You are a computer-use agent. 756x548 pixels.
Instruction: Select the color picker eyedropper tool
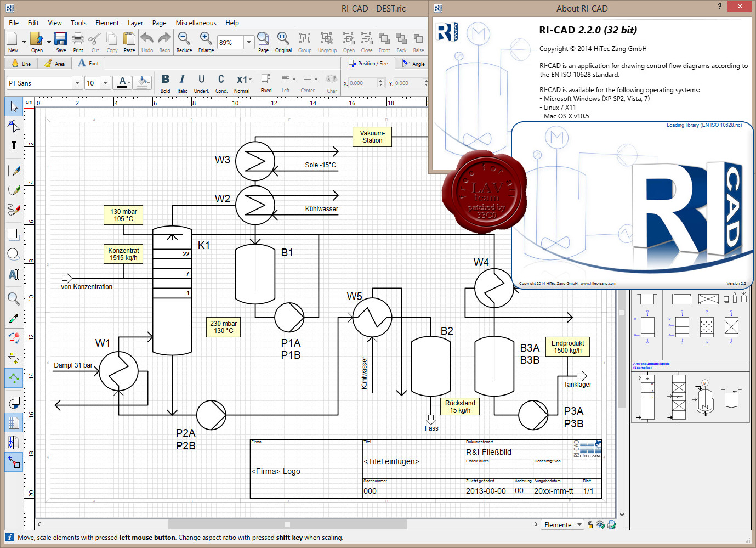pyautogui.click(x=14, y=318)
